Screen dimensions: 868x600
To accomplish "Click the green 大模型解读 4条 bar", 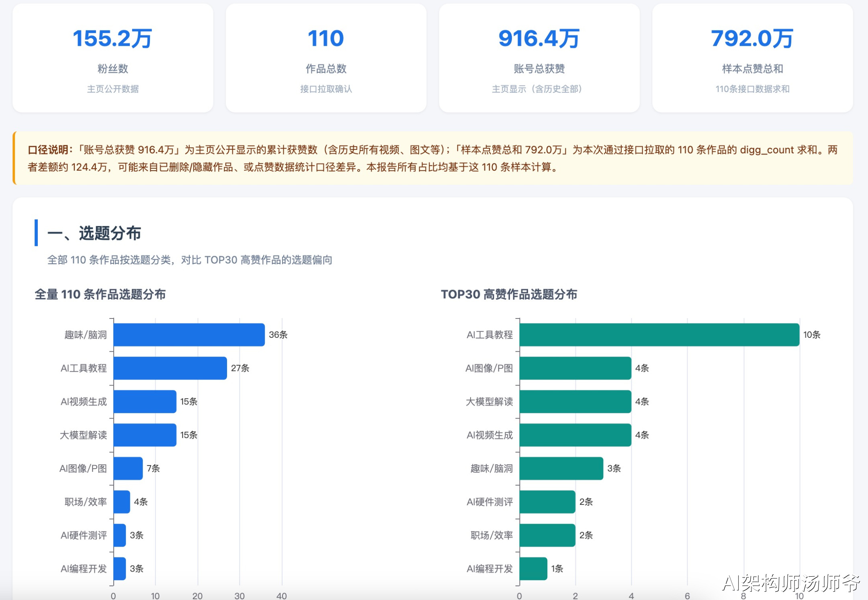I will (x=575, y=401).
